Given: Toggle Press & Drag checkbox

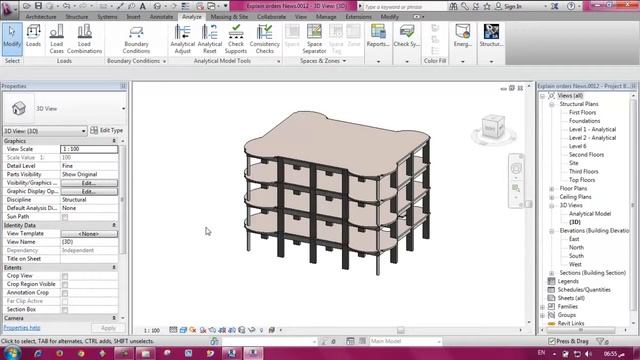Looking at the screenshot, I should [x=552, y=341].
